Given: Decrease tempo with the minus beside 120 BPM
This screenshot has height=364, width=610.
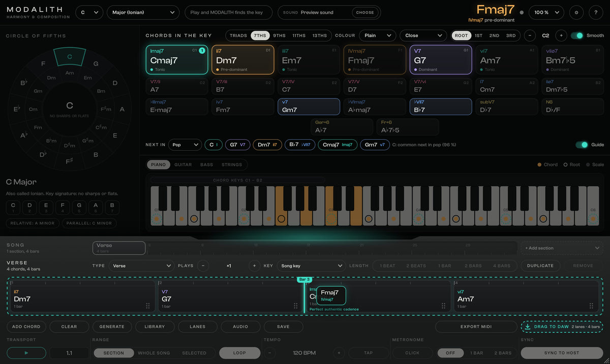Looking at the screenshot, I should tap(269, 353).
